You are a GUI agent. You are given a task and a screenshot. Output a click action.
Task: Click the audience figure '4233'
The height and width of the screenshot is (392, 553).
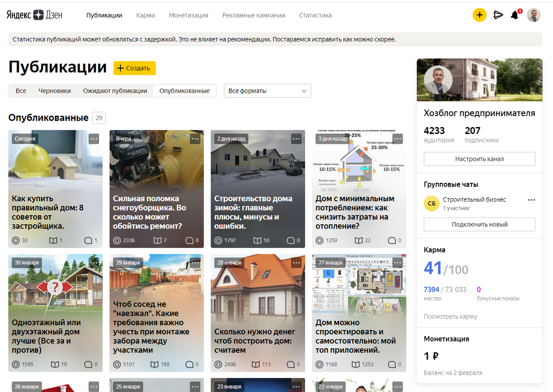pos(434,131)
